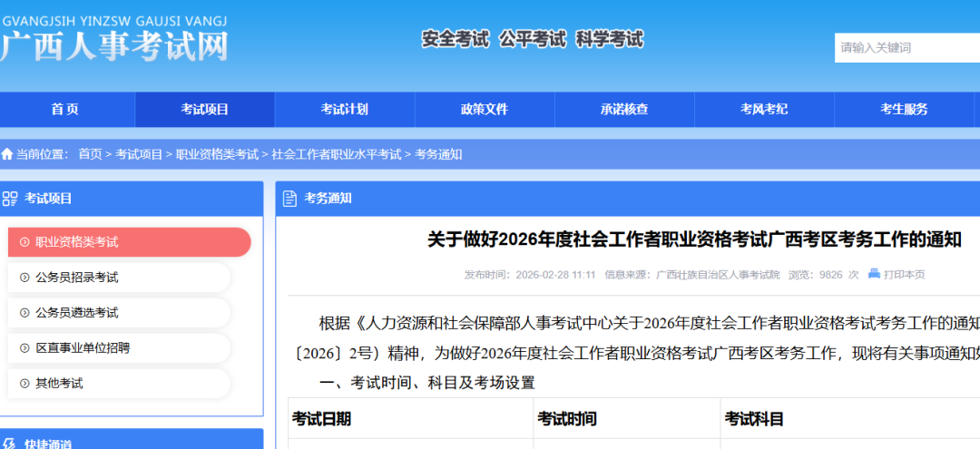Click the arrow icon beside 其他考试
The image size is (980, 449).
coord(24,384)
